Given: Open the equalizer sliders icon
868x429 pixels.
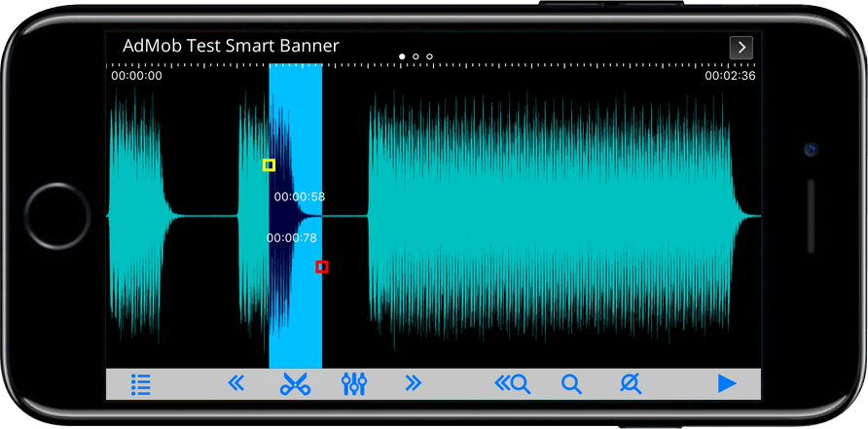Looking at the screenshot, I should [354, 383].
